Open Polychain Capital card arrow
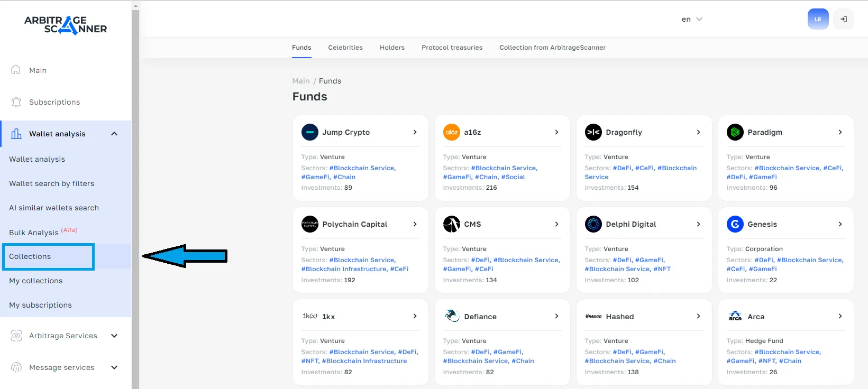Viewport: 868px width, 389px height. click(415, 224)
